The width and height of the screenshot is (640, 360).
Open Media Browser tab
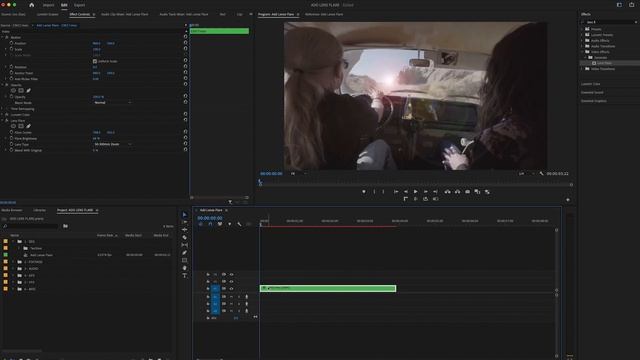click(x=12, y=210)
